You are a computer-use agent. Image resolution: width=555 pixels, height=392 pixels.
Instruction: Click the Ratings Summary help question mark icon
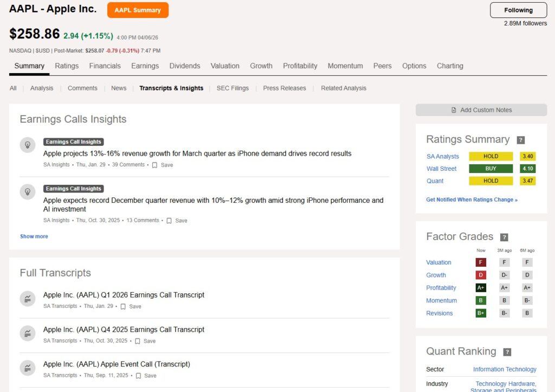tap(521, 140)
